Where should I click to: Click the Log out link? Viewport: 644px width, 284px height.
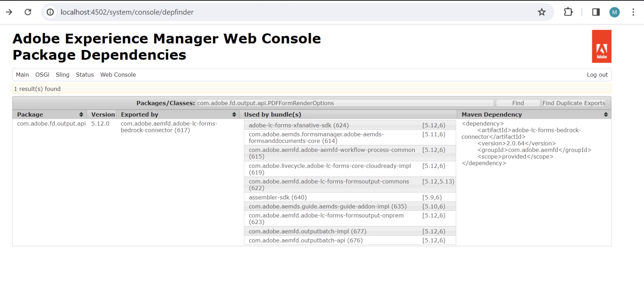pos(597,75)
